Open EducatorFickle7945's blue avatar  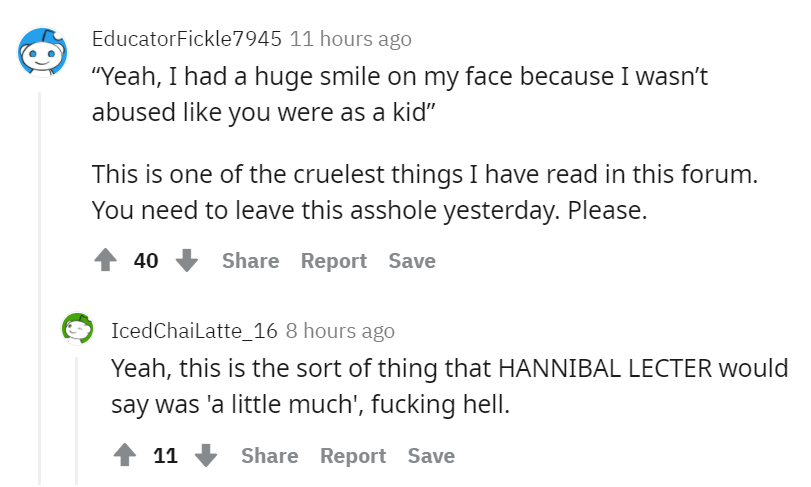pos(42,52)
